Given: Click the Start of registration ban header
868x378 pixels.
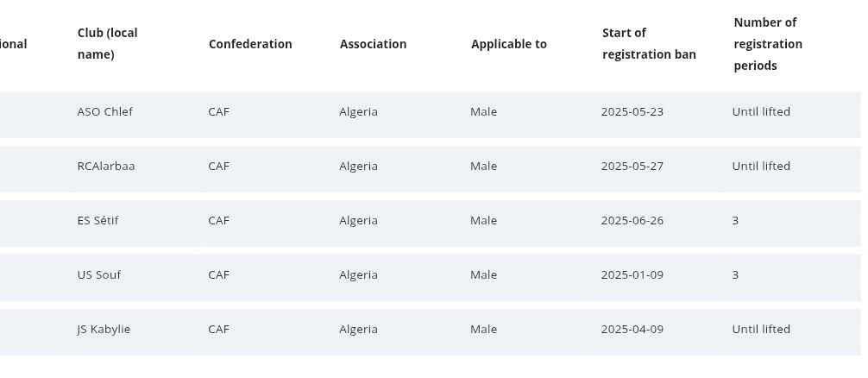Looking at the screenshot, I should 649,44.
